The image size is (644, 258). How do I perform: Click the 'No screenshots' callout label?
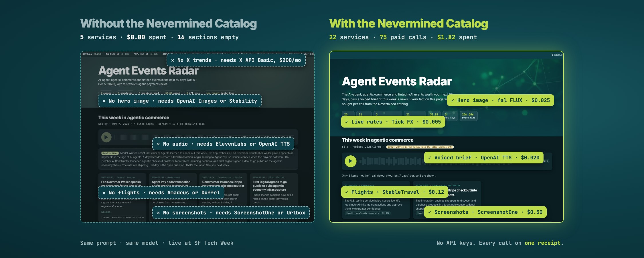click(x=231, y=213)
